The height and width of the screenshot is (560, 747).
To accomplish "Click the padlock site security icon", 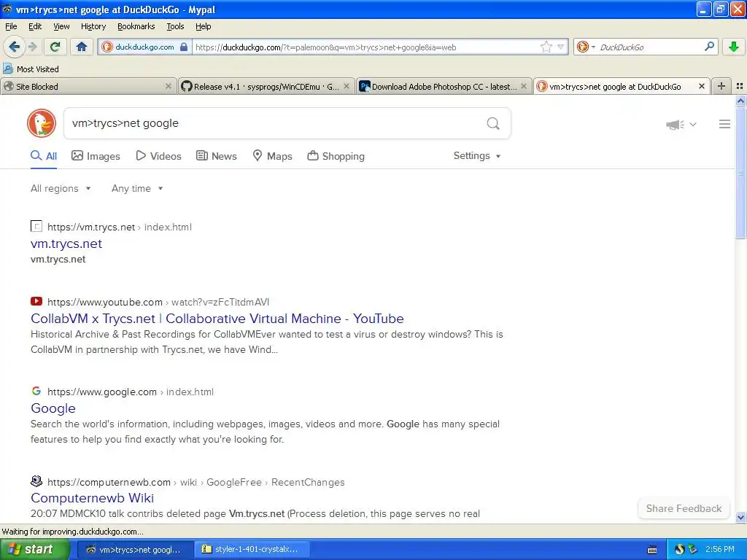I will [184, 47].
